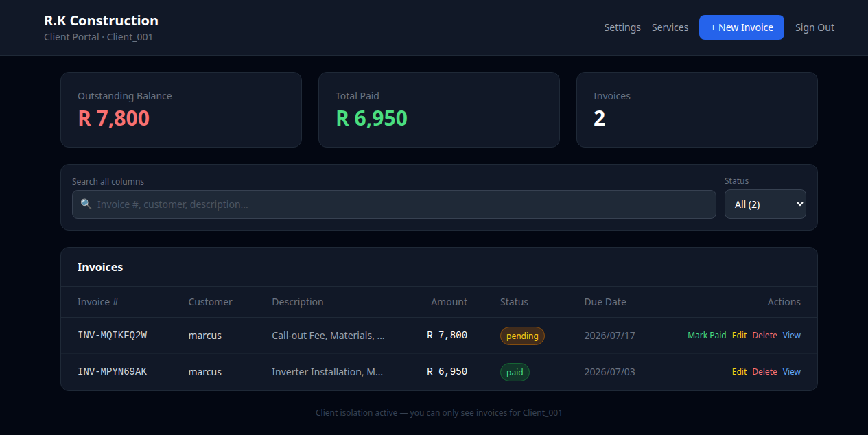Image resolution: width=868 pixels, height=435 pixels.
Task: Click customer marcus in the paid invoice row
Action: tap(205, 371)
